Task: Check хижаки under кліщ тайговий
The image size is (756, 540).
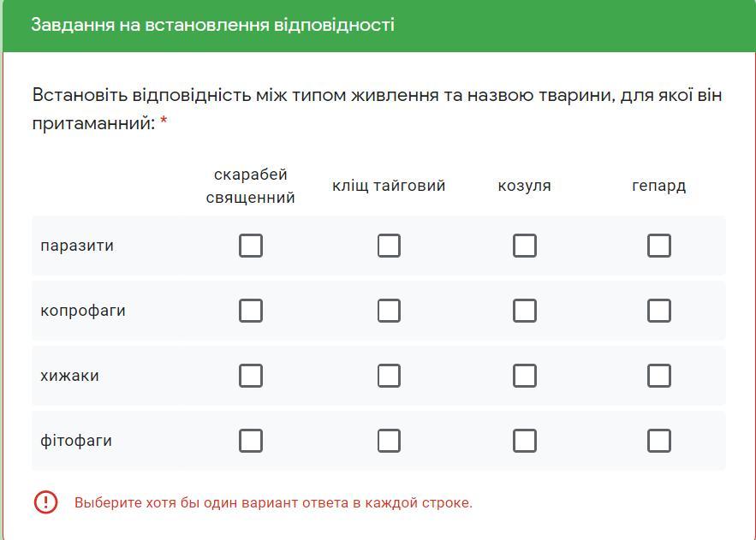Action: point(389,376)
